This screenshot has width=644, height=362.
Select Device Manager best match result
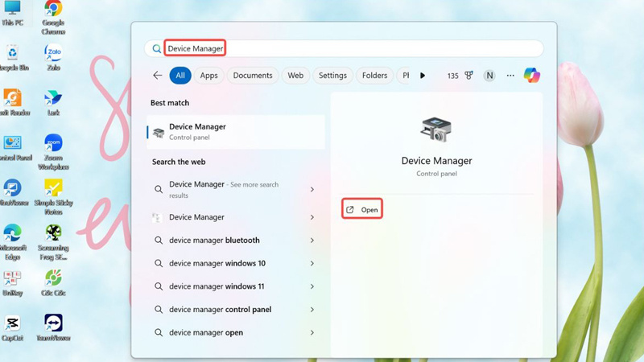click(x=236, y=132)
